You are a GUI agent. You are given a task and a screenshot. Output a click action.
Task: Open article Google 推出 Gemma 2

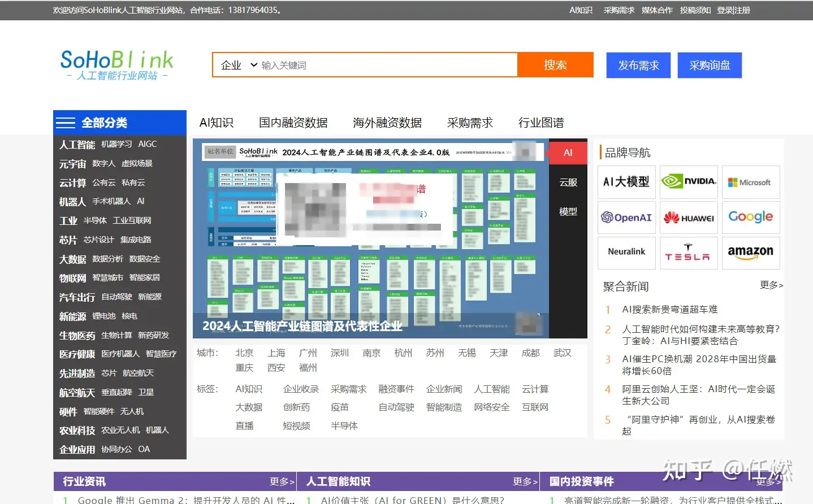tap(186, 500)
